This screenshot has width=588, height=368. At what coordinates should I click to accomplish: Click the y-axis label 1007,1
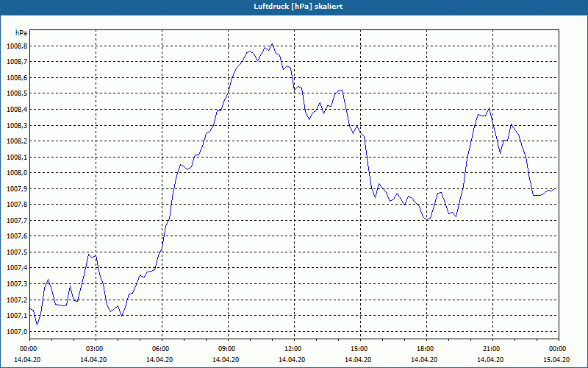click(x=16, y=316)
